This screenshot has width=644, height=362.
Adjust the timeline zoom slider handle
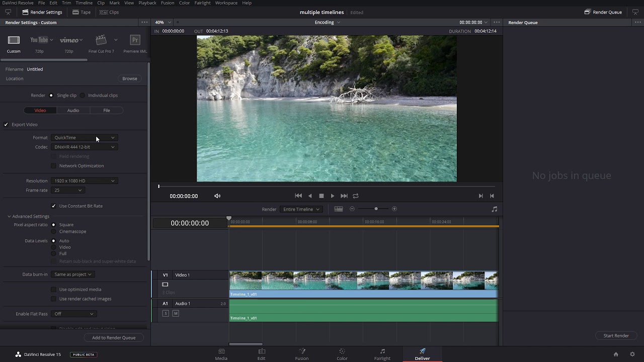(x=376, y=209)
